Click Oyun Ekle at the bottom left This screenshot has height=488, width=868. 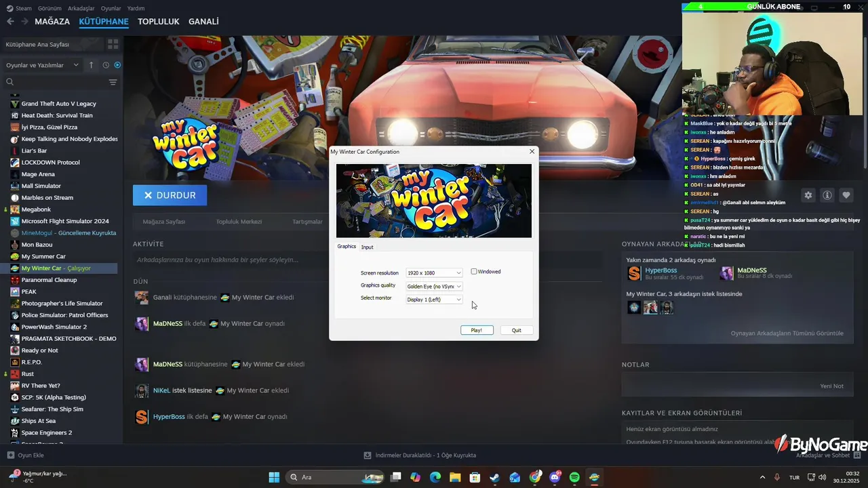(25, 455)
